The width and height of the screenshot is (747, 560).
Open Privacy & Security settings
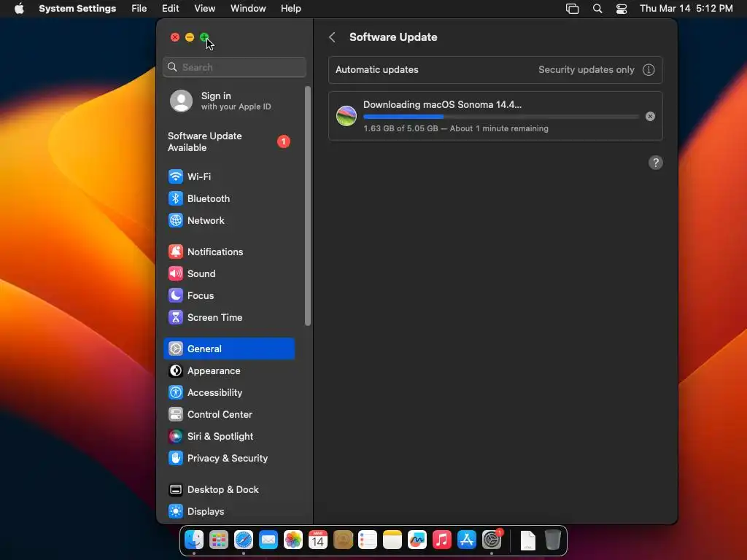click(x=228, y=458)
